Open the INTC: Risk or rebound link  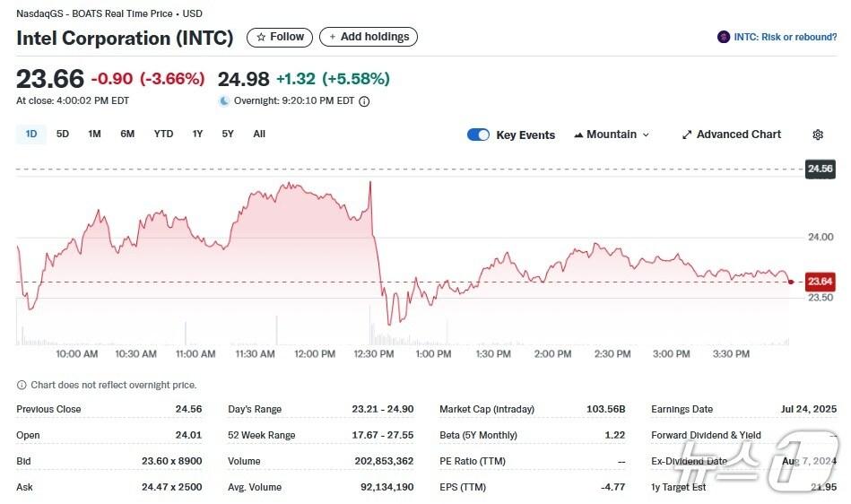[x=785, y=37]
